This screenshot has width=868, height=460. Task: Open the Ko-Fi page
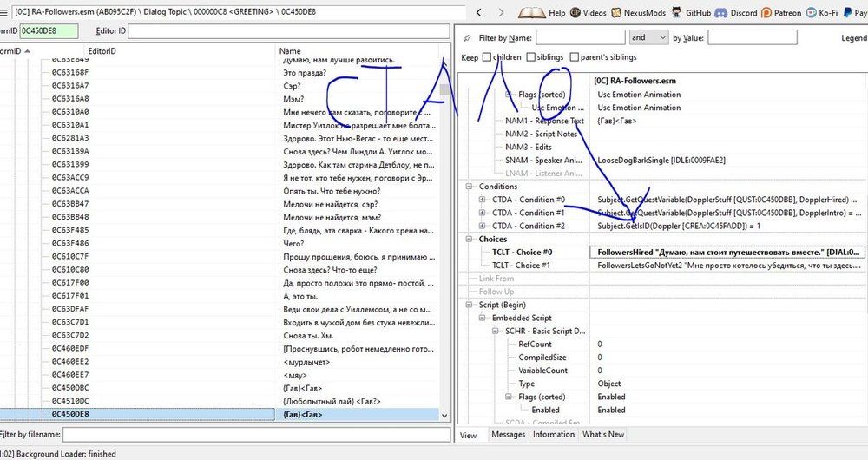pyautogui.click(x=821, y=13)
